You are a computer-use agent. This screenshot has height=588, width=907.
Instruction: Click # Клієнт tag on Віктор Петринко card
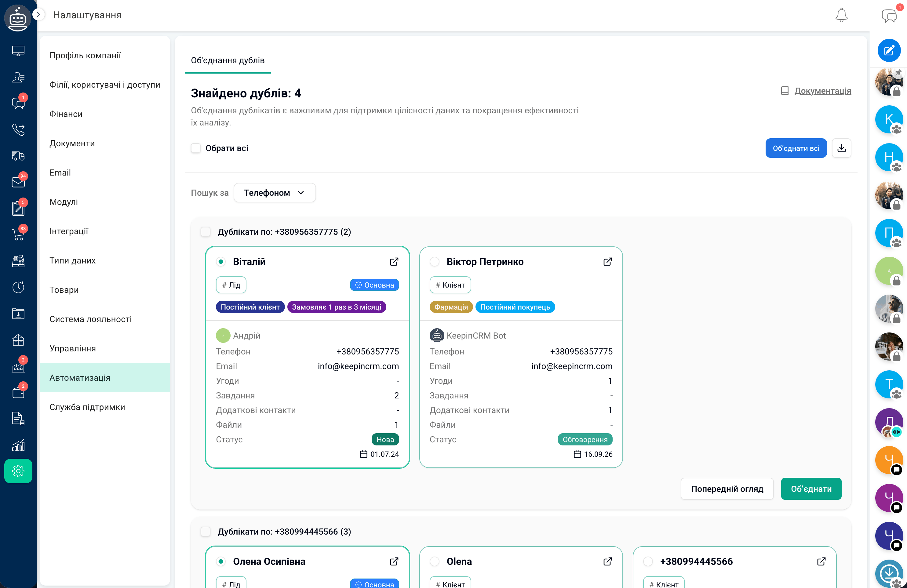(450, 285)
